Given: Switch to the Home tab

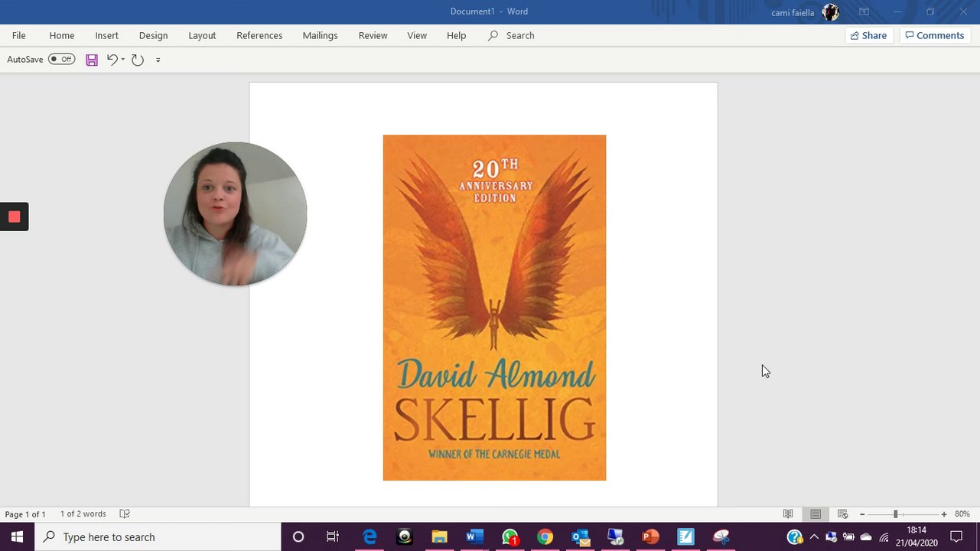Looking at the screenshot, I should (62, 35).
